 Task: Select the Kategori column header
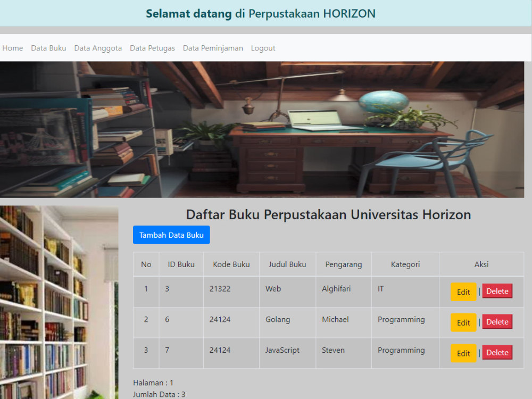tap(405, 264)
